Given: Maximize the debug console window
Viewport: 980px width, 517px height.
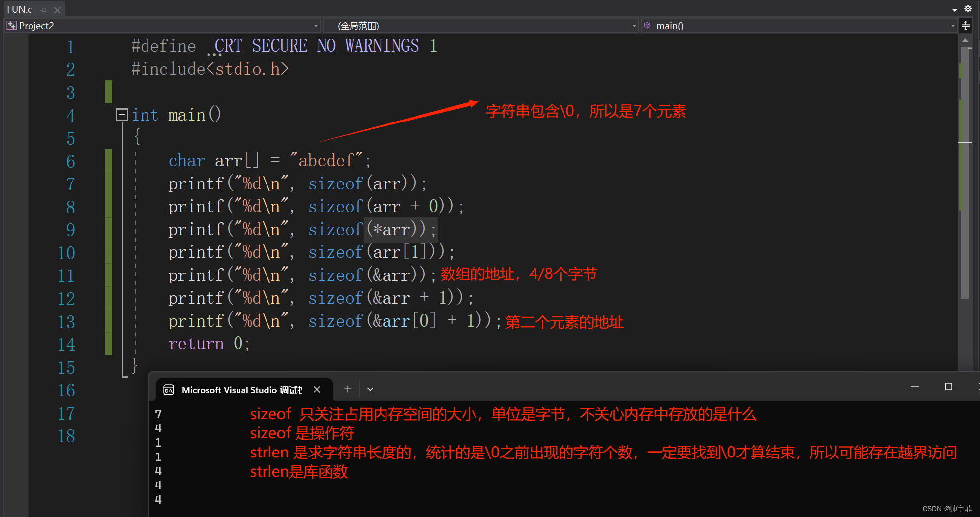Looking at the screenshot, I should click(x=949, y=387).
